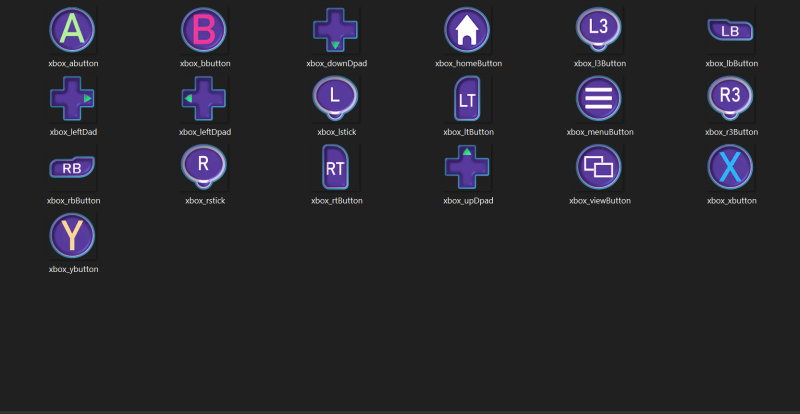Image resolution: width=800 pixels, height=414 pixels.
Task: Click the xbox_abutton file name
Action: 73,64
